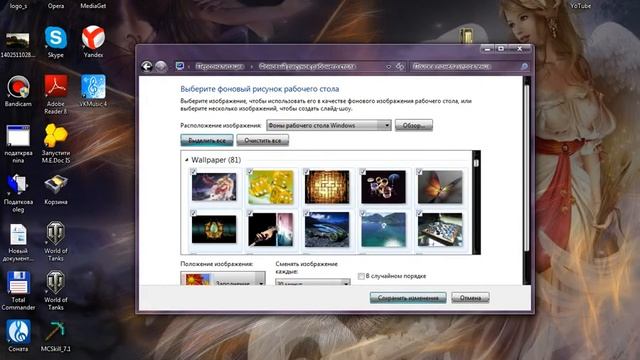Screen dimensions: 640x360
Task: Open the Расположение изображения dropdown
Action: pos(329,125)
